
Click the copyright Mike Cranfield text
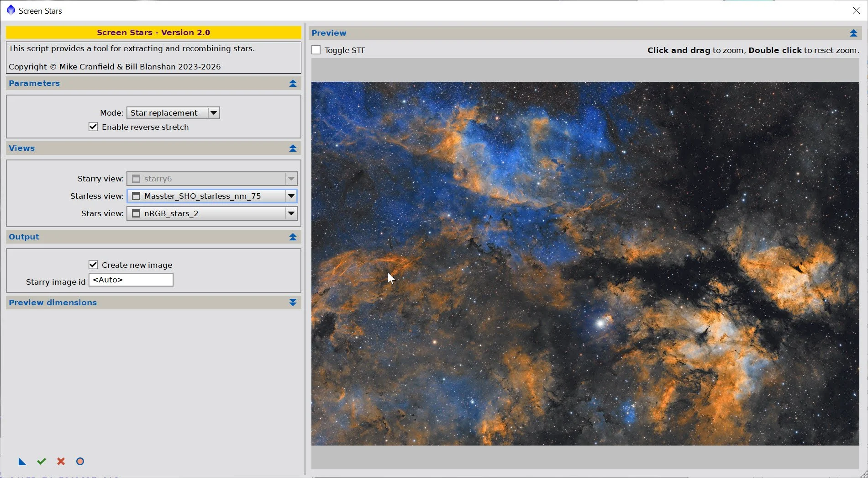point(115,67)
